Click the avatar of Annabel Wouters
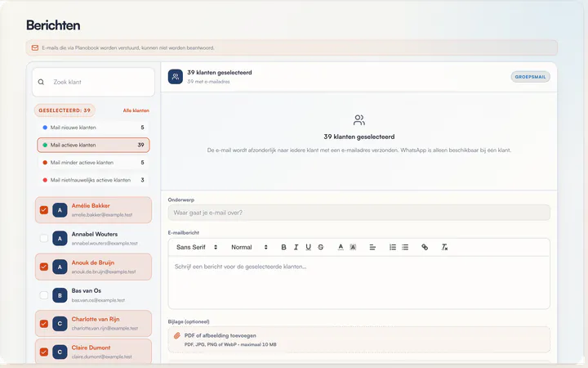Screen dimensions: 588x368 click(x=60, y=239)
